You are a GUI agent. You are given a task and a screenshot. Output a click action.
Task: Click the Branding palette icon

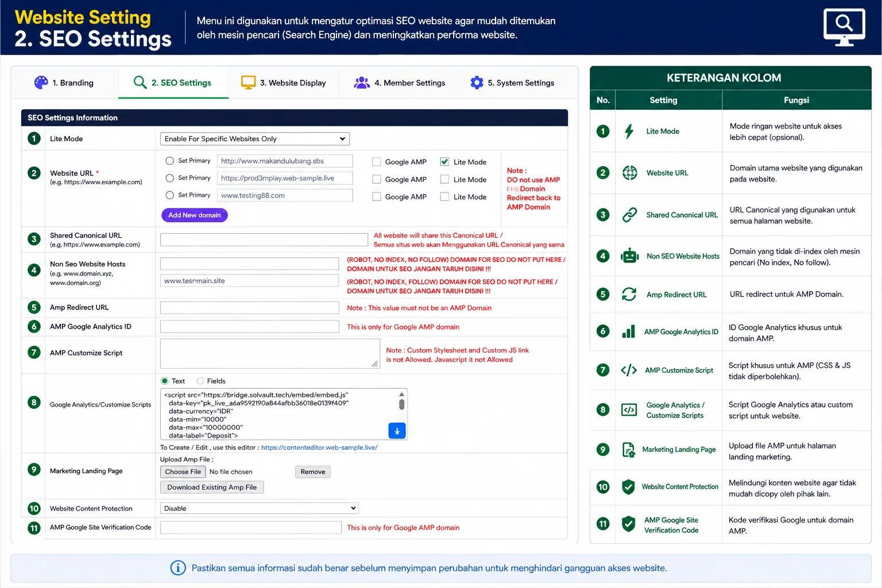pyautogui.click(x=41, y=83)
